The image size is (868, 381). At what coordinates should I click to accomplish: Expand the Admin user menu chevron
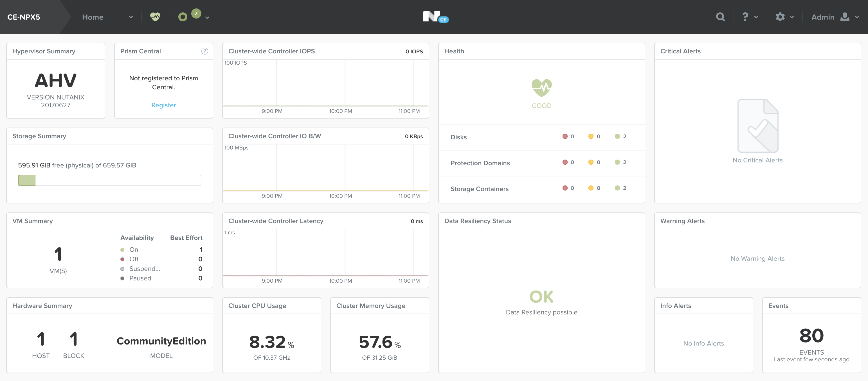tap(857, 17)
